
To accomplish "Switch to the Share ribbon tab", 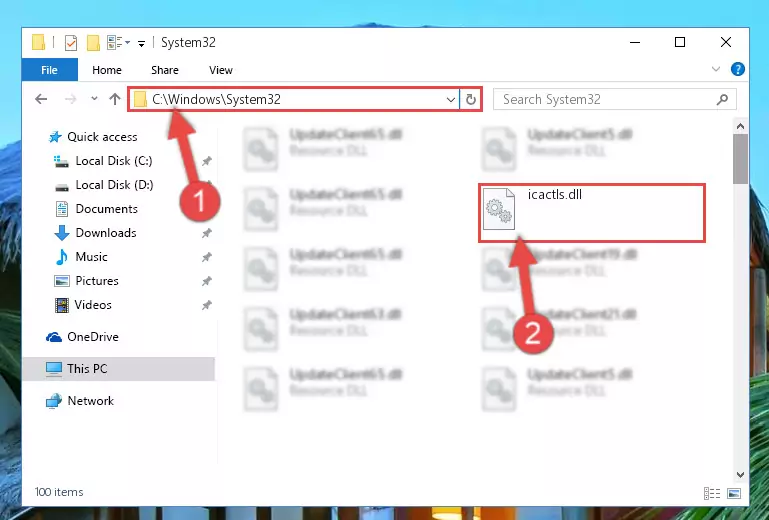I will coord(165,70).
